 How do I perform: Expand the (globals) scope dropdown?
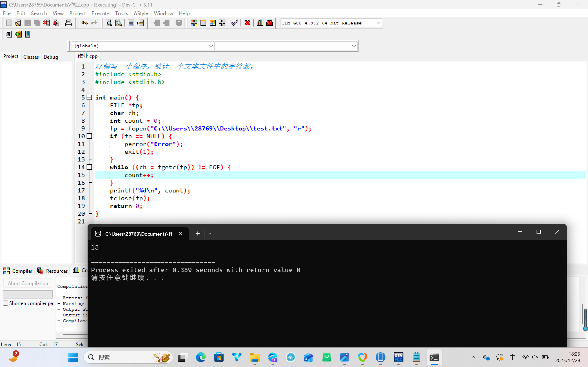[211, 46]
